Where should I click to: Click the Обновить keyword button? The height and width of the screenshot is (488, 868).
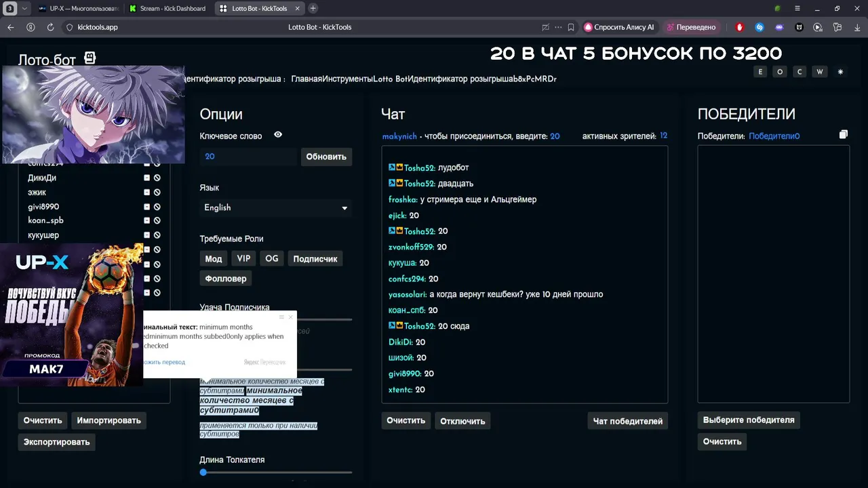326,157
